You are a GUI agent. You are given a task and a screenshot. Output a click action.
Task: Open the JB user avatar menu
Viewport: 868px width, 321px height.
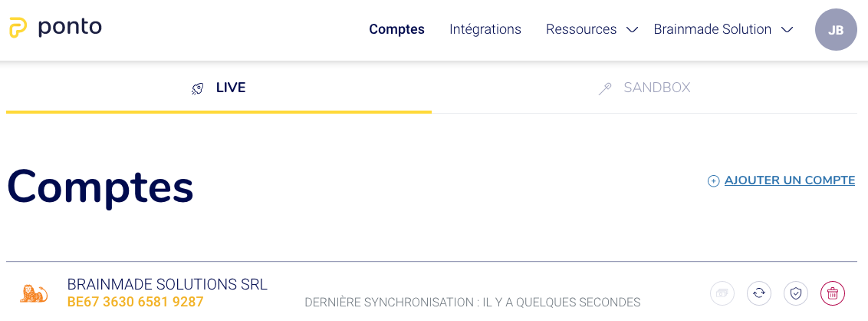tap(835, 30)
